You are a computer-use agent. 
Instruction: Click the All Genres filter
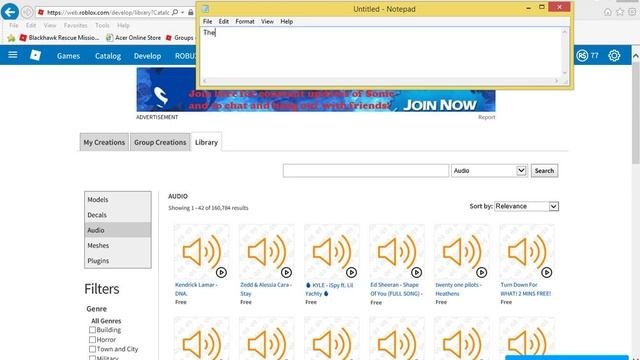point(106,321)
